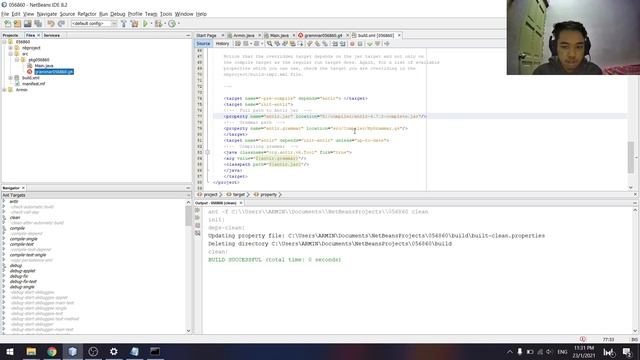Switch to the grammar056860.g4 tab
The width and height of the screenshot is (640, 360).
tap(323, 36)
